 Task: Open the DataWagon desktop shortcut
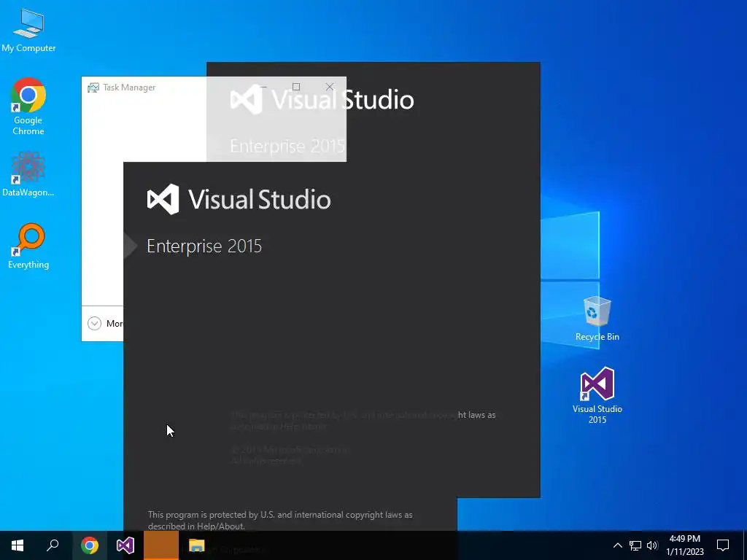click(x=28, y=174)
